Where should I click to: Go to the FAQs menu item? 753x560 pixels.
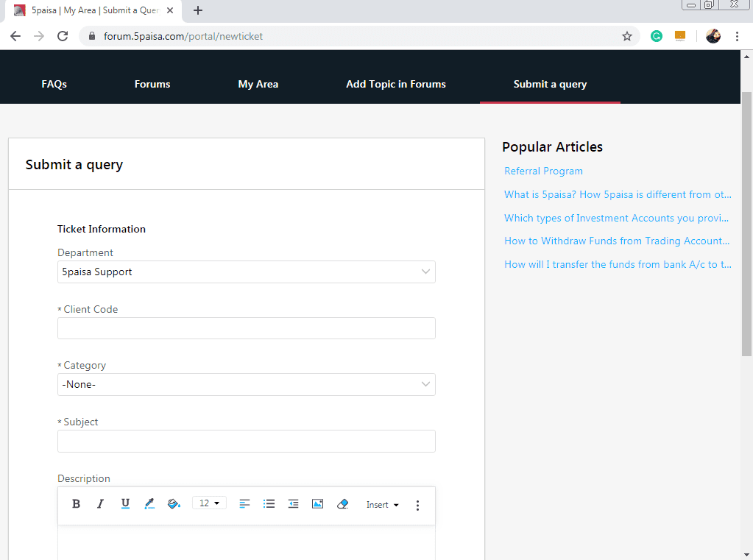(x=54, y=84)
